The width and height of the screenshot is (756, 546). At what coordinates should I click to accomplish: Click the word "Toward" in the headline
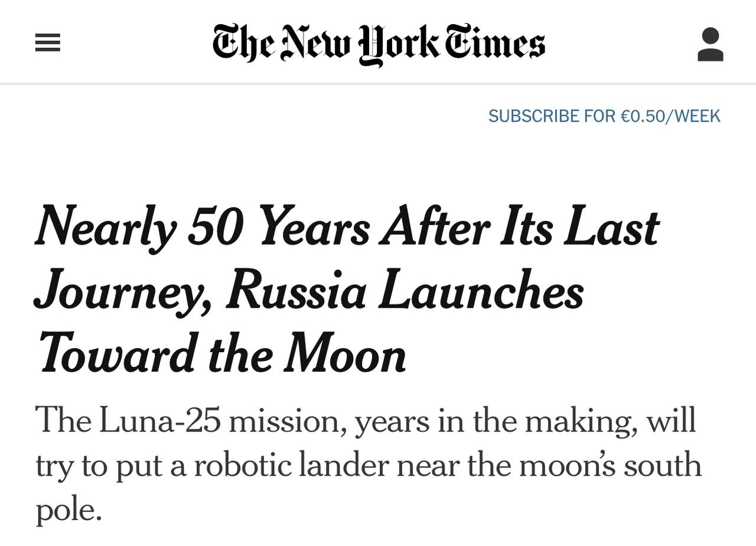click(x=116, y=355)
